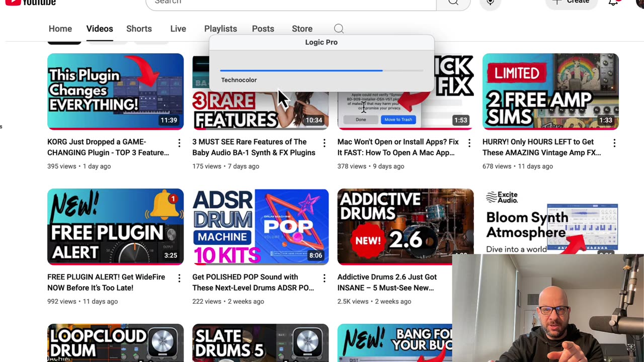644x362 pixels.
Task: Click the webcam overlay of the presenter
Action: click(548, 308)
